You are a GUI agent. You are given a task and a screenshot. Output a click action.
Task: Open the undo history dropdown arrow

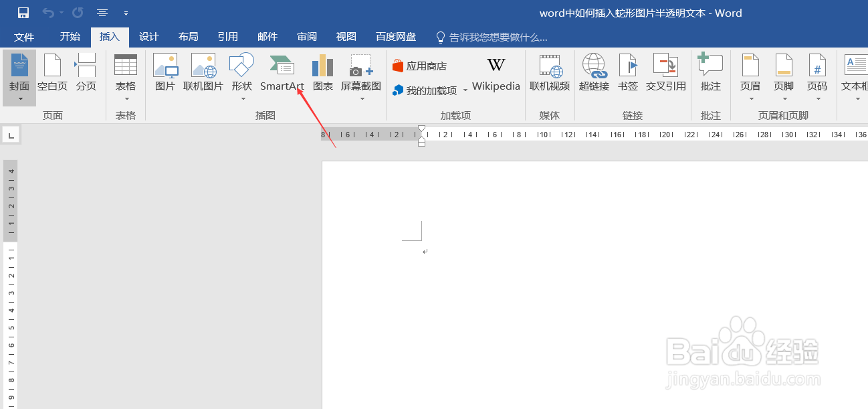(61, 13)
